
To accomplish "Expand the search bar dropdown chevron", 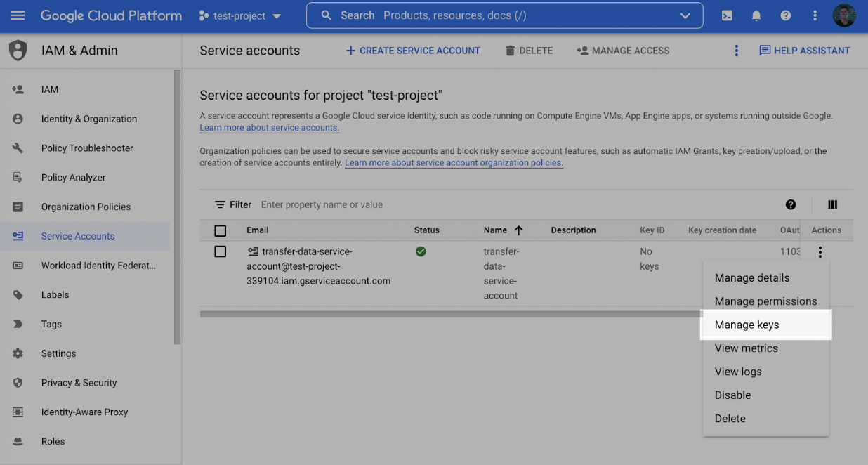I will [x=685, y=15].
